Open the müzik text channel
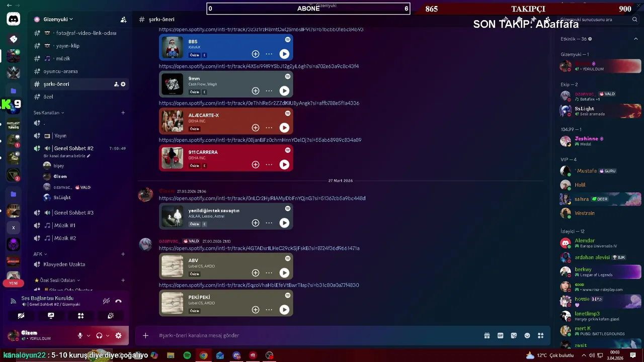The width and height of the screenshot is (644, 362). [79, 58]
